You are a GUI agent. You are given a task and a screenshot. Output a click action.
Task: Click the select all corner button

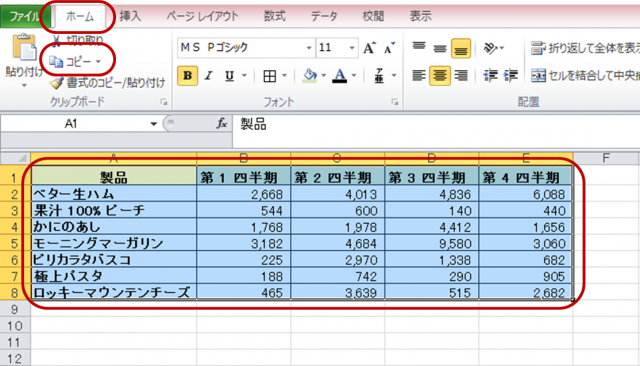[x=15, y=158]
